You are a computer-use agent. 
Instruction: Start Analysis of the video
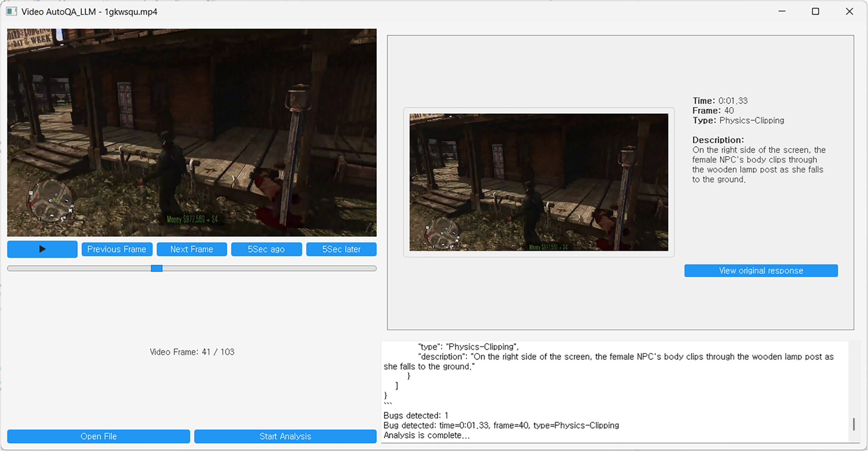coord(285,437)
